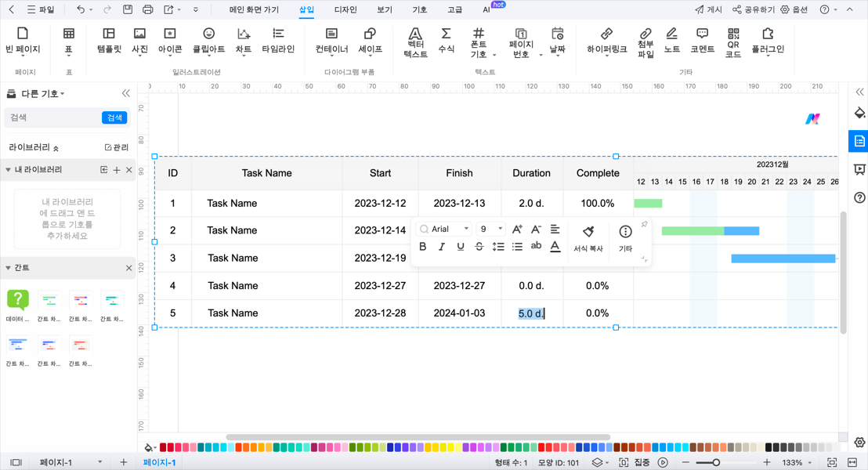Insert a picture with 사진

click(x=139, y=41)
